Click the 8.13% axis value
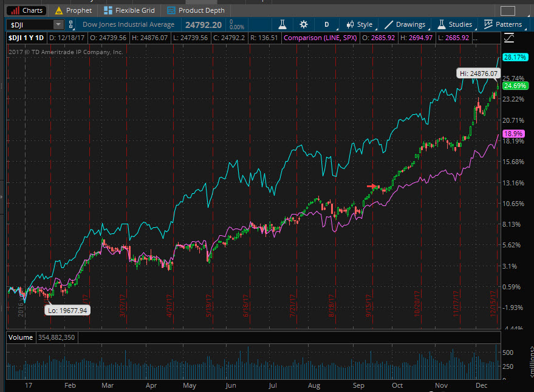 pos(511,224)
